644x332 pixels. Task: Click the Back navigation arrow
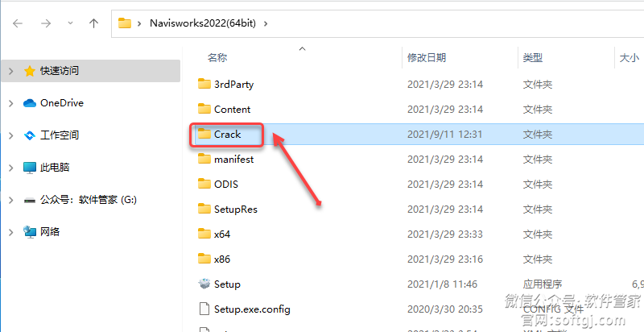point(18,23)
